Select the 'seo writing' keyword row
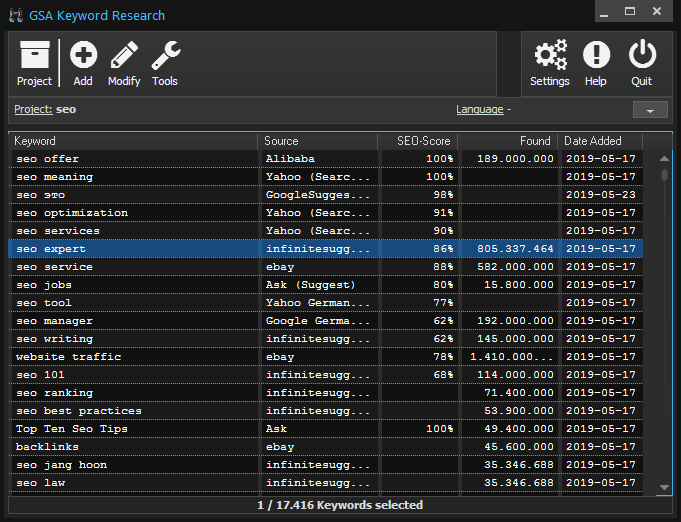 [326, 339]
